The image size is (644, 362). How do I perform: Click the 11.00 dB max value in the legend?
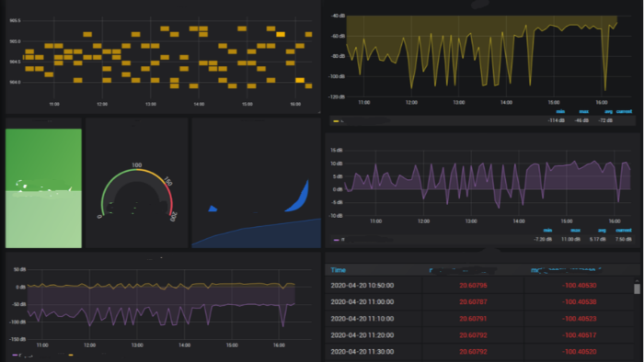(x=570, y=240)
